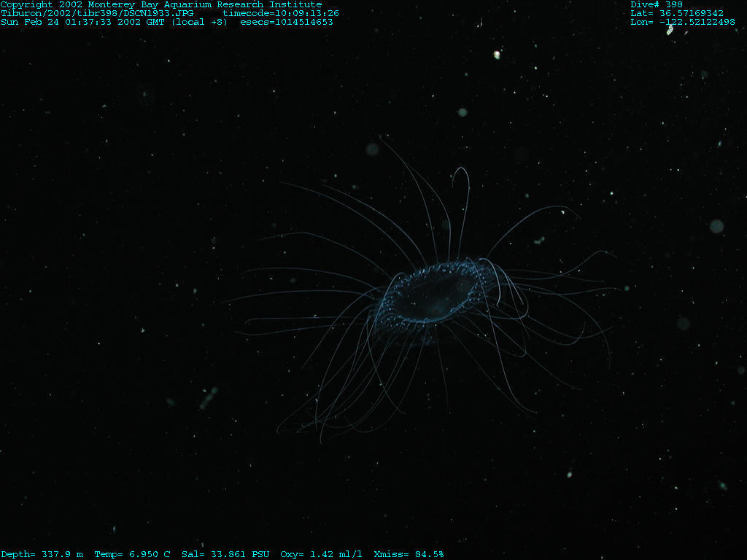Click the Dive# 398 label
The width and height of the screenshot is (747, 560).
[x=657, y=4]
